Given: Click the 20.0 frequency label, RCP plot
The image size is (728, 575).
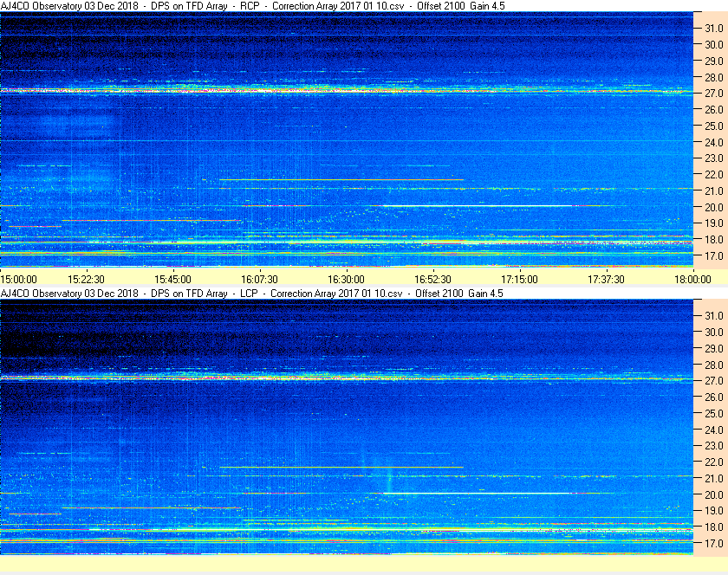Looking at the screenshot, I should coord(714,207).
